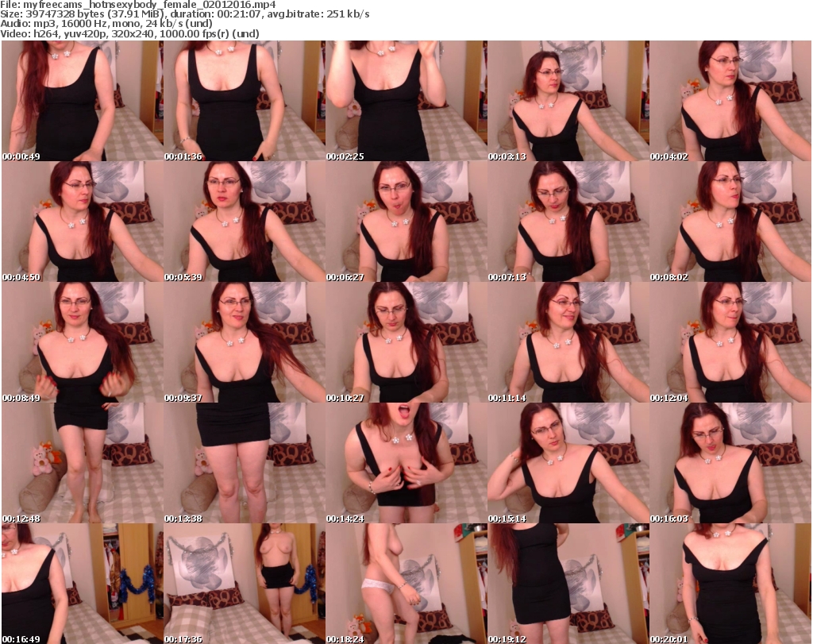Select the frame timestamped 00:09:37
This screenshot has height=644, width=813.
pos(245,342)
